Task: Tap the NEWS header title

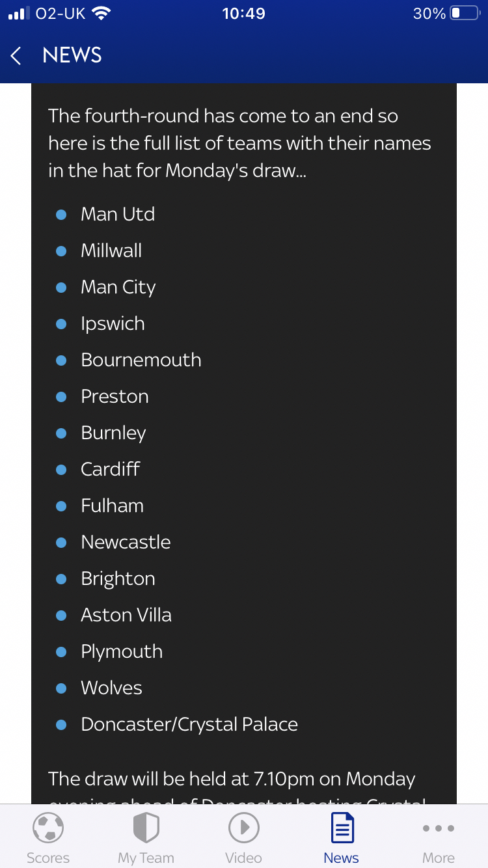Action: coord(72,56)
